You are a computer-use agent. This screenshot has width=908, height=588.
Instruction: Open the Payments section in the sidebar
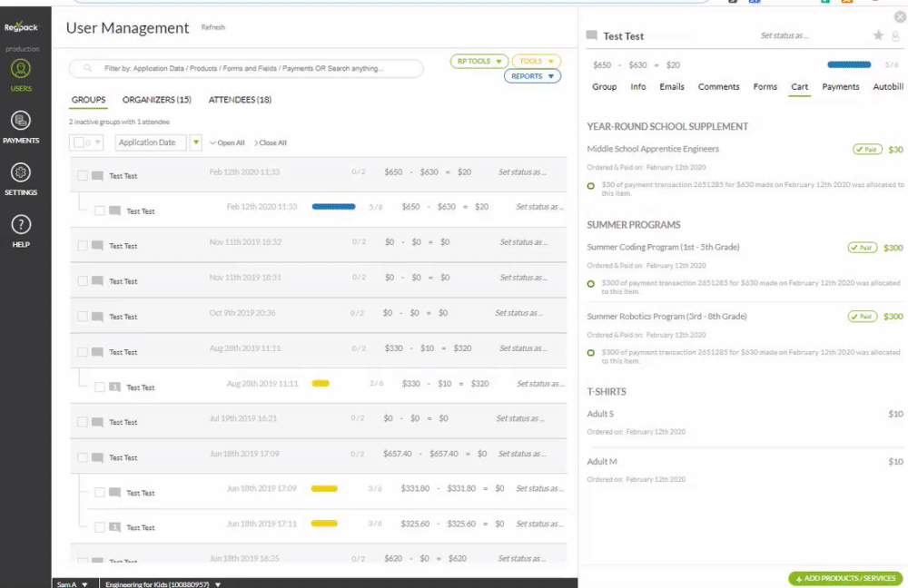[x=21, y=126]
